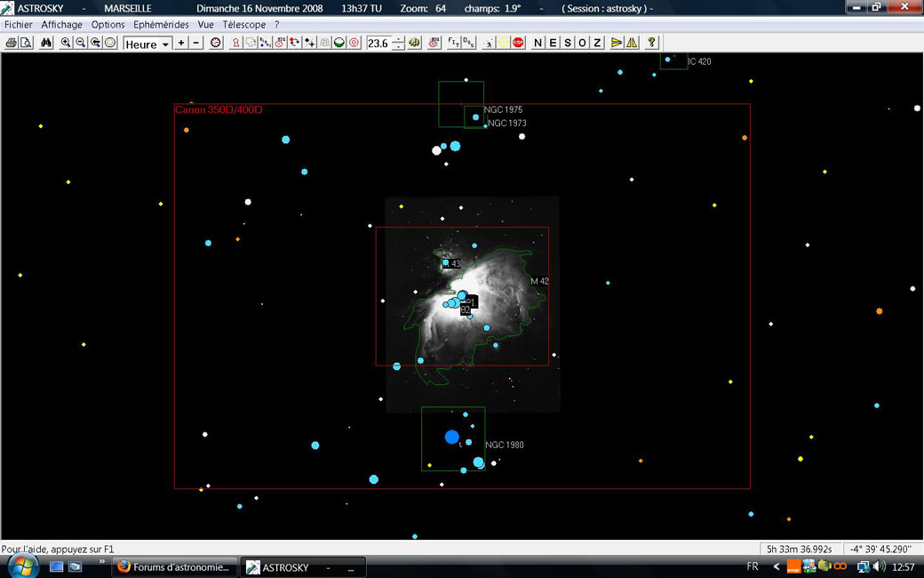
Task: Click right ascension 5h 33m 36.992s readout
Action: coord(800,550)
